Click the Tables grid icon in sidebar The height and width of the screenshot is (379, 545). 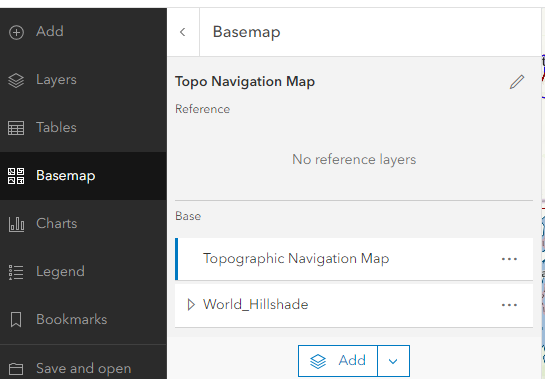click(x=16, y=128)
